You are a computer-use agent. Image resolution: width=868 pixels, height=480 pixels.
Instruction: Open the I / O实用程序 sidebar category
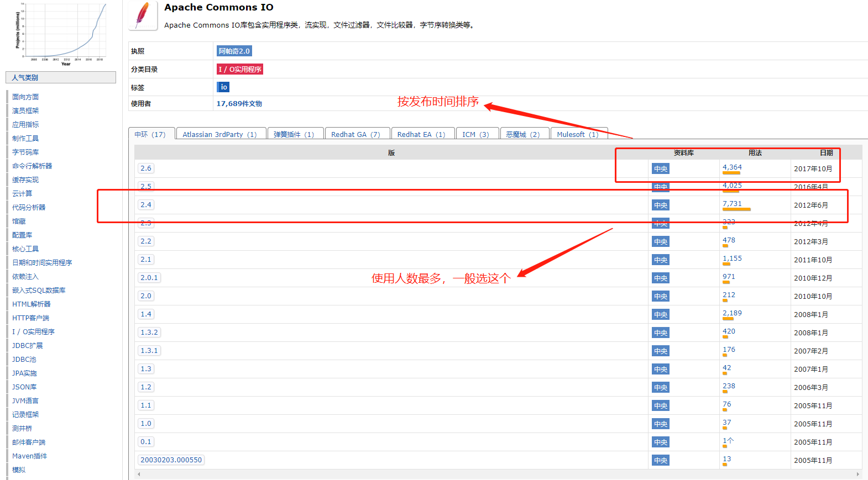(x=33, y=331)
